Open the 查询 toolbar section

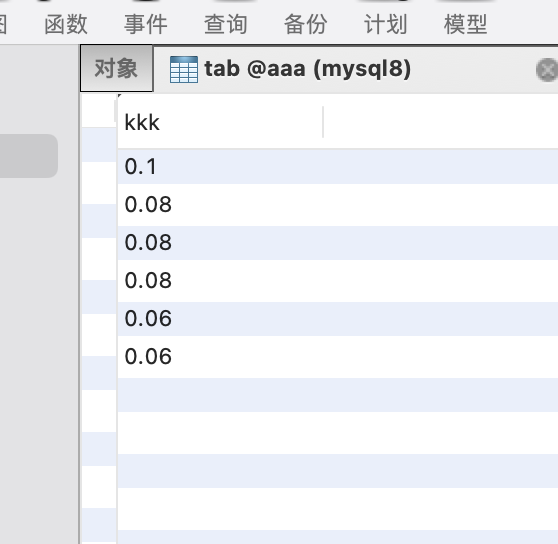click(226, 25)
